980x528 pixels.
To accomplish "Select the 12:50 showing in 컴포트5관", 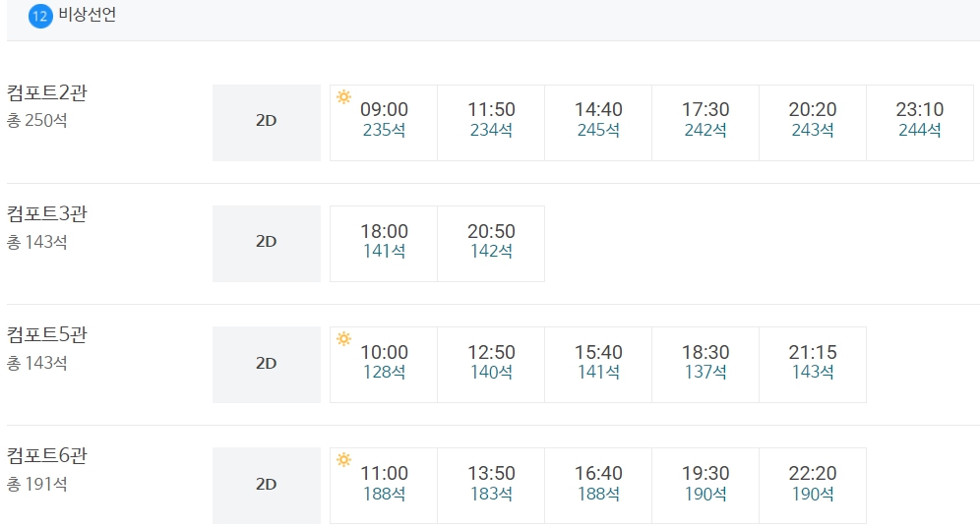I will [491, 365].
